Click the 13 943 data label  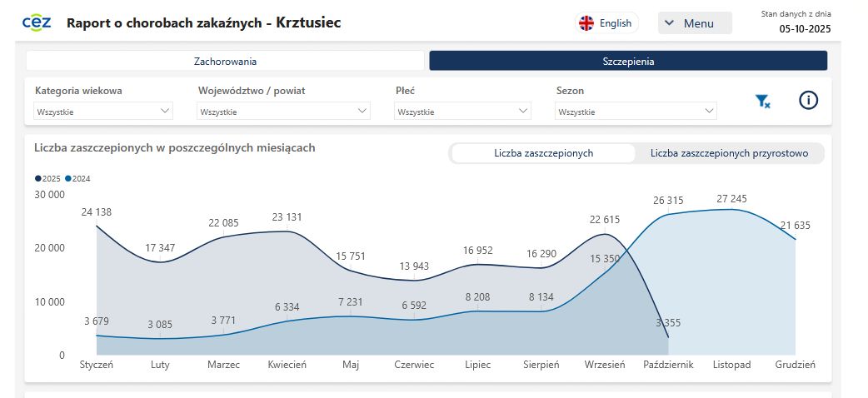(414, 266)
